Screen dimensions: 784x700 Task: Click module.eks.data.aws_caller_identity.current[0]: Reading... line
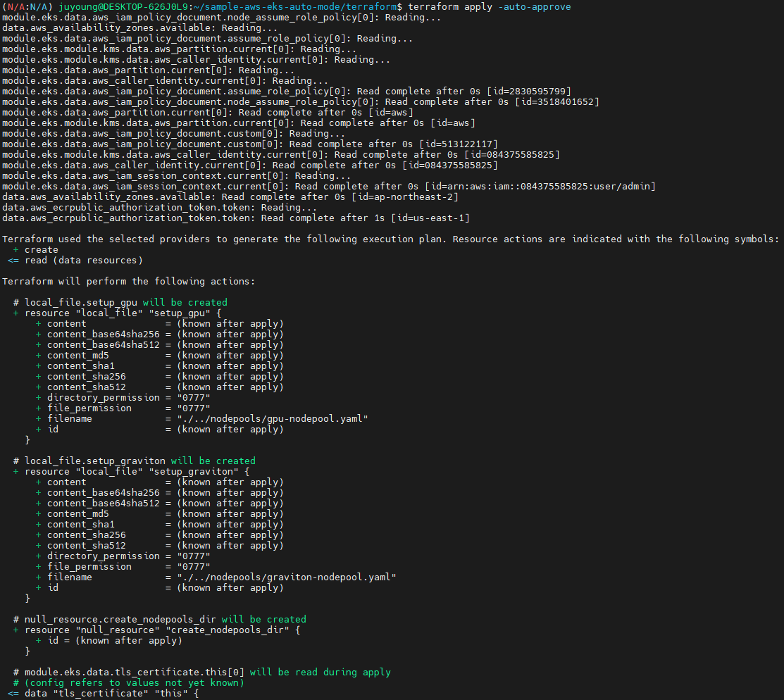[x=165, y=81]
